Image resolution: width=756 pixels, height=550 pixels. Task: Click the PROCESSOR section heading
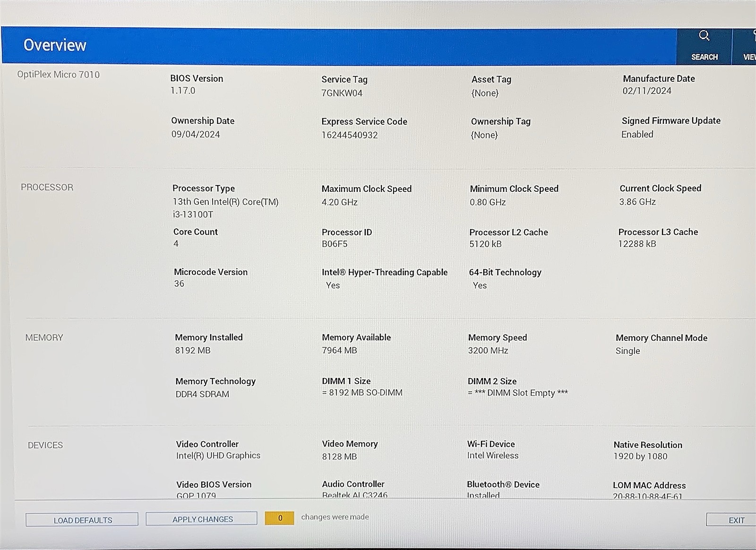point(47,188)
